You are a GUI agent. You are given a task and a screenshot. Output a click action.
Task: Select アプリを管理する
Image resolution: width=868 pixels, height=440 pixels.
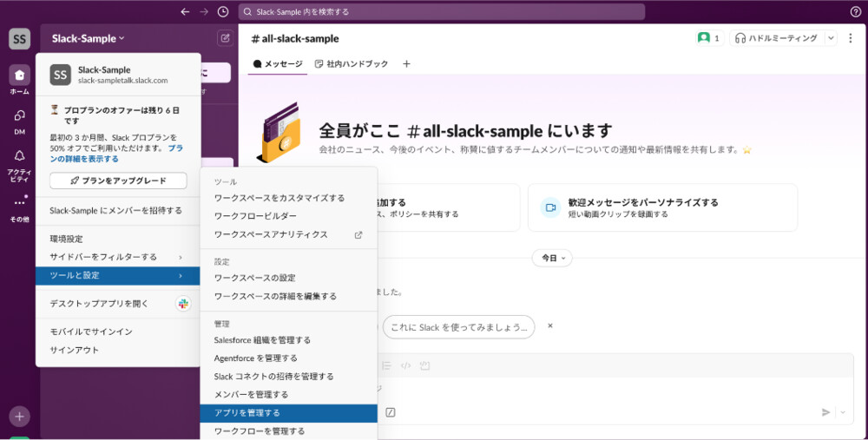coord(288,413)
